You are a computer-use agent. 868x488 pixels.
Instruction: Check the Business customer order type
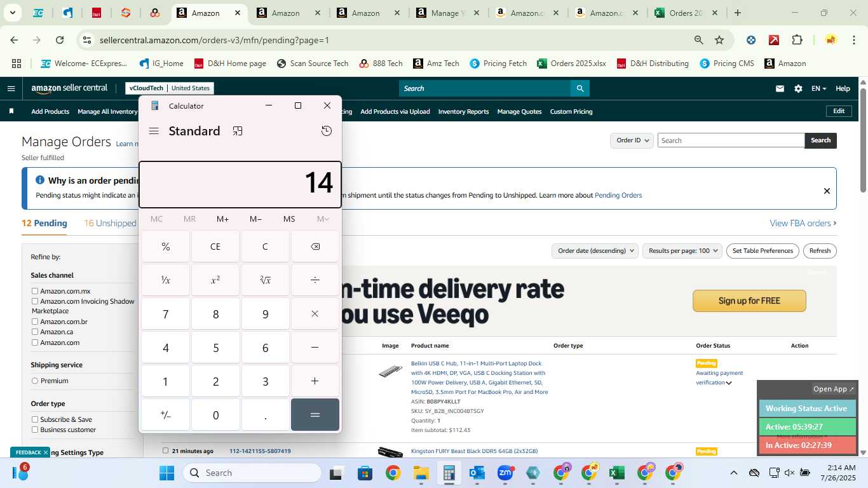[35, 430]
